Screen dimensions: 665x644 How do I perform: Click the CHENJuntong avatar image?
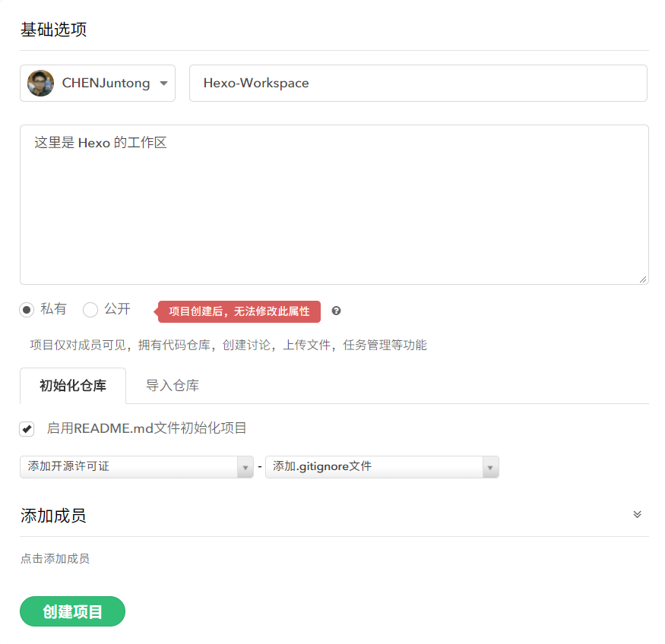tap(40, 83)
